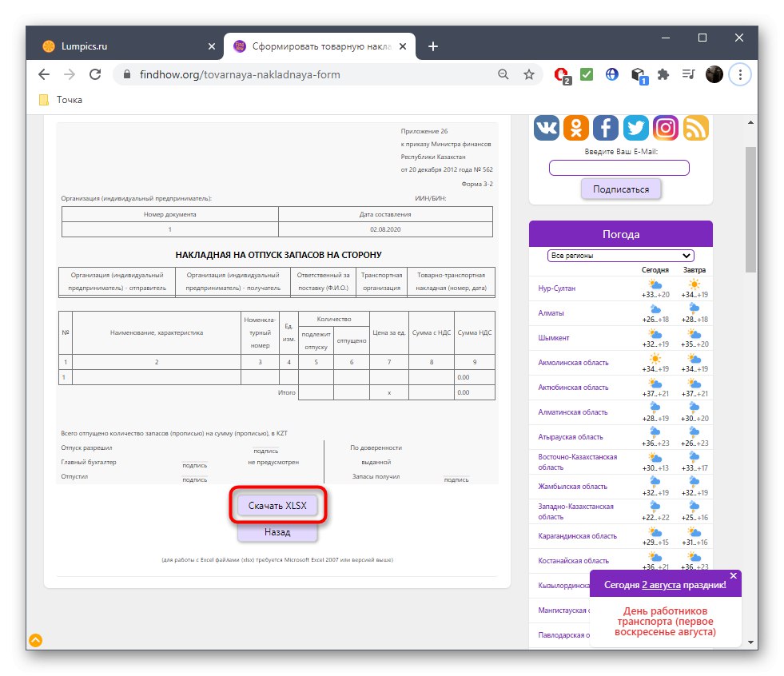Click the yellow scroll-to-top arrow
Image resolution: width=784 pixels, height=676 pixels.
[34, 640]
